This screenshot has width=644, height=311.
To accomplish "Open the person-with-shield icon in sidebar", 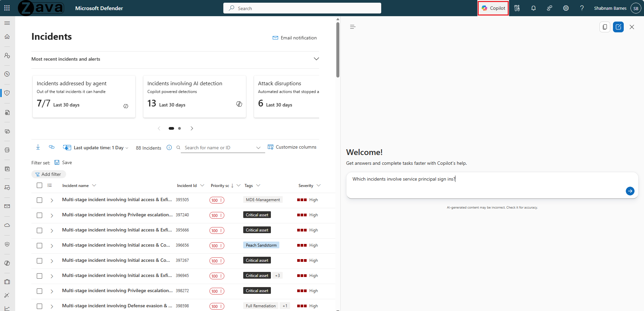I will 7,56.
